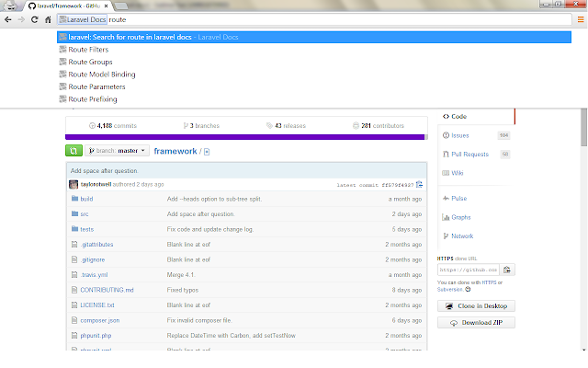Open the composer.json file

pos(100,320)
